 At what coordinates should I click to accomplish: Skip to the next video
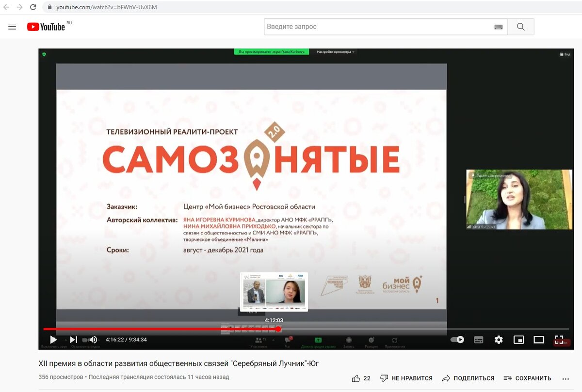click(73, 340)
